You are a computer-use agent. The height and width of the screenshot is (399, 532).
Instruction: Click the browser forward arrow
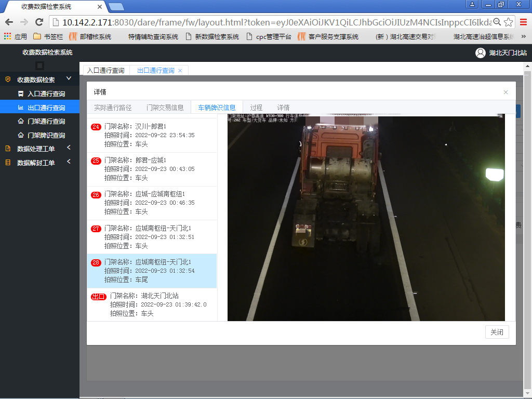[x=24, y=22]
